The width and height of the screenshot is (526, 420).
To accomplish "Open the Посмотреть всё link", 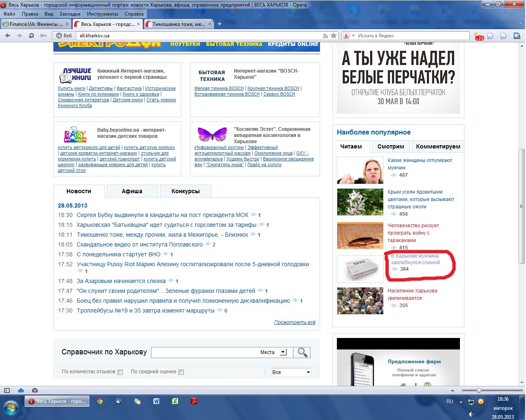I will click(295, 322).
